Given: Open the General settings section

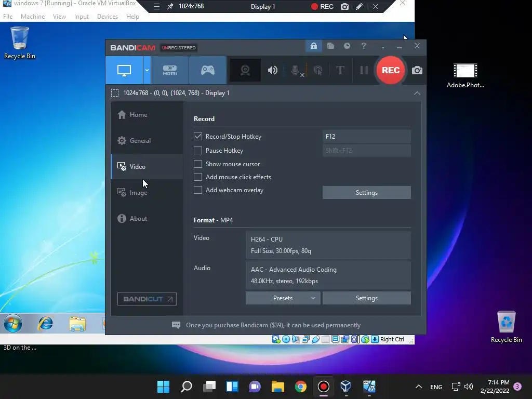Looking at the screenshot, I should [x=147, y=140].
